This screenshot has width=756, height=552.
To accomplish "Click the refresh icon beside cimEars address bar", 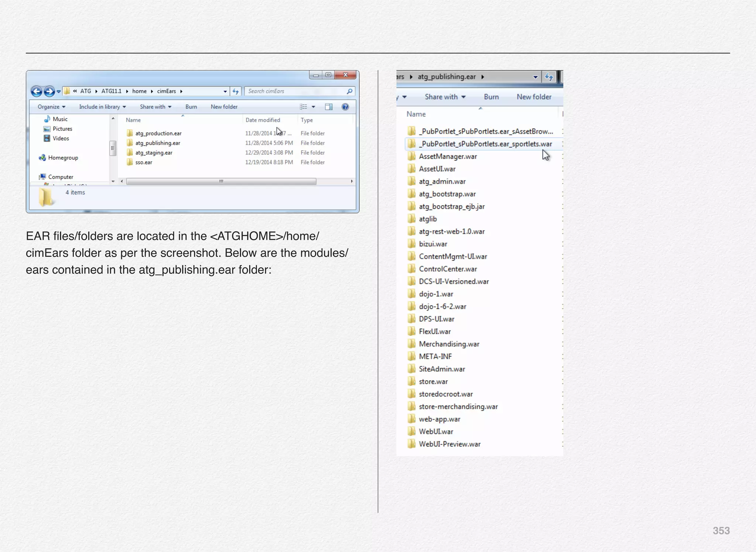I will click(x=236, y=91).
